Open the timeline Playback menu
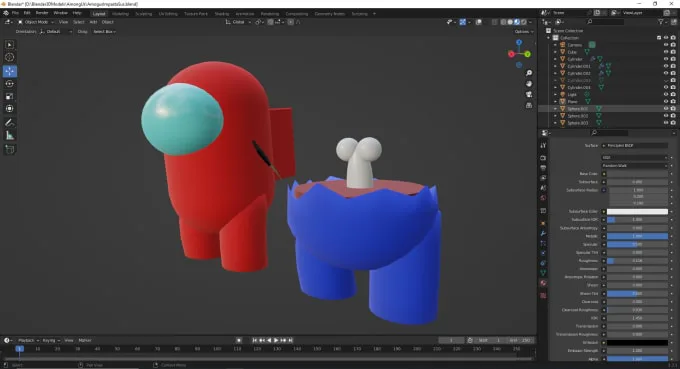The height and width of the screenshot is (369, 680). (28, 340)
